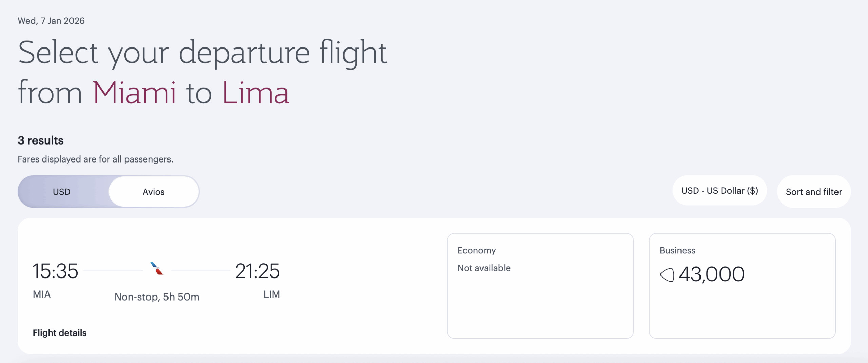Open the USD - US Dollar ($) currency dropdown
The height and width of the screenshot is (363, 868).
click(x=719, y=191)
